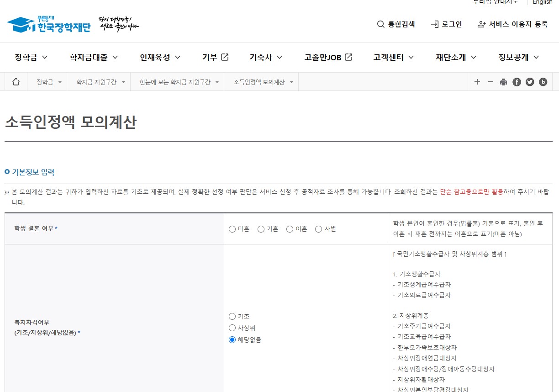The width and height of the screenshot is (559, 392).
Task: Select the 미혼 radio button
Action: pyautogui.click(x=232, y=229)
